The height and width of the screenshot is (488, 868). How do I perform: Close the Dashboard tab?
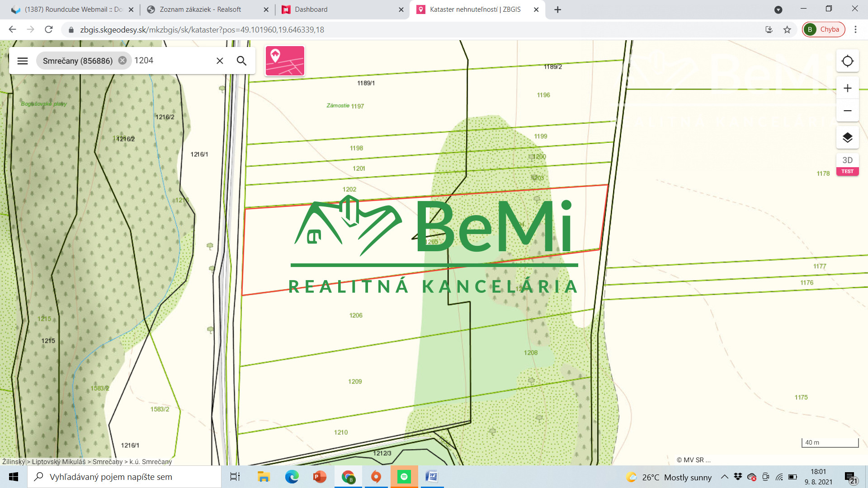point(401,9)
